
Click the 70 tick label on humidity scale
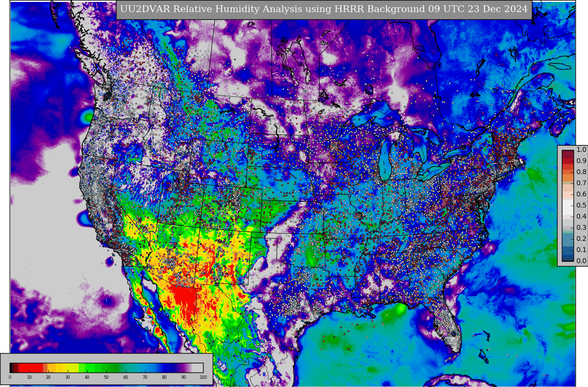point(145,377)
